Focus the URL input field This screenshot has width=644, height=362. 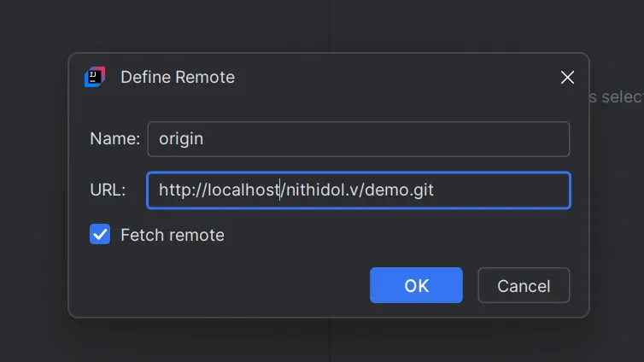pos(358,190)
